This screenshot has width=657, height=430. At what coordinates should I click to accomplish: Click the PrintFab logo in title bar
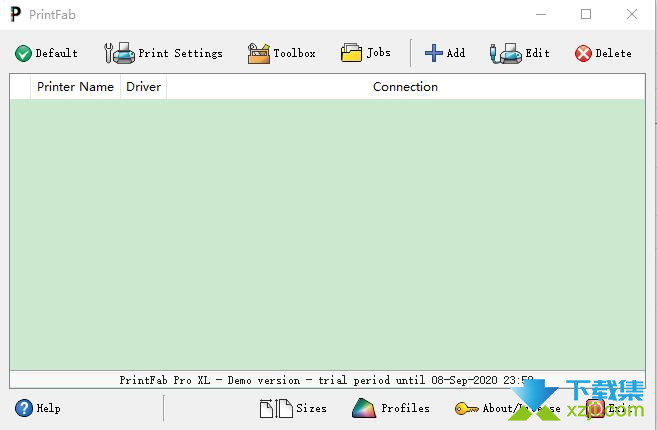tap(16, 14)
